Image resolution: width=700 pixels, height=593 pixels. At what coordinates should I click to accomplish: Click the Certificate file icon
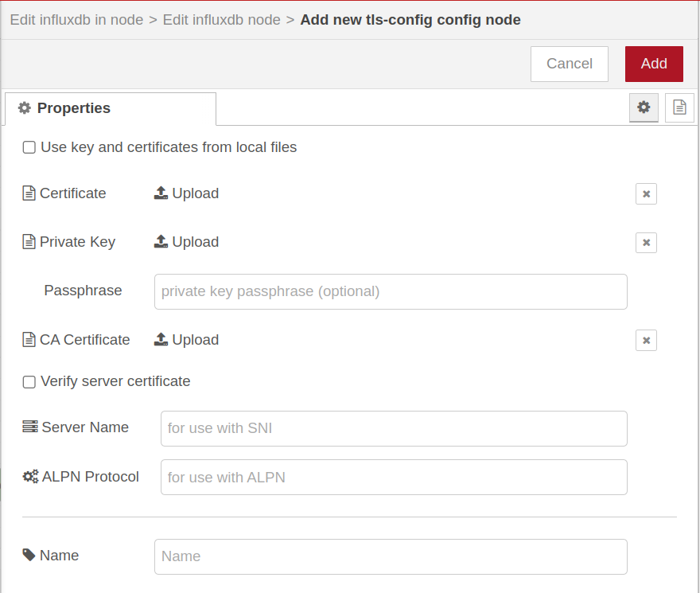(x=27, y=193)
